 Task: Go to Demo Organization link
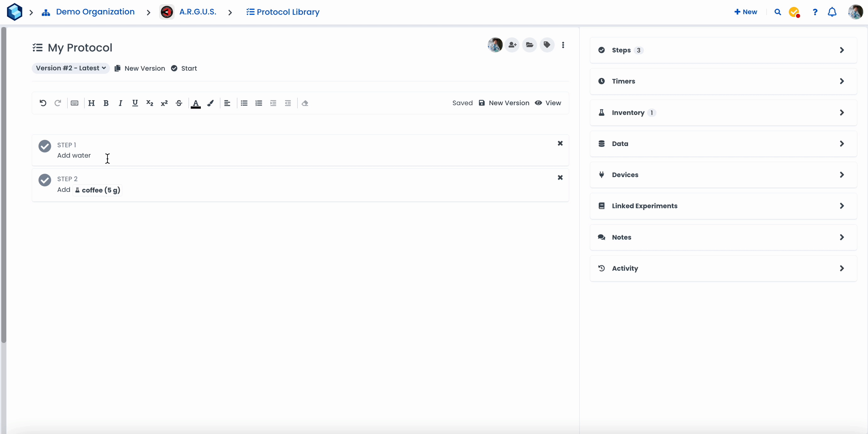95,12
